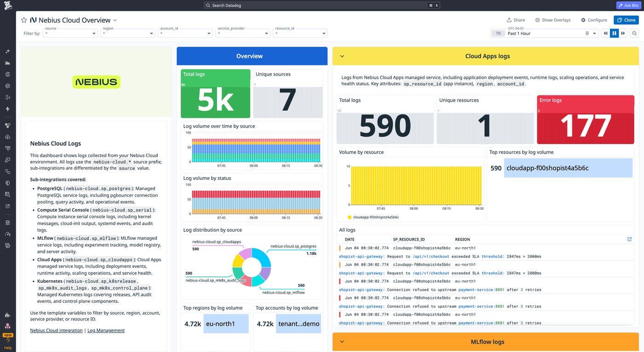Click the Share button
This screenshot has width=644, height=352.
[516, 20]
